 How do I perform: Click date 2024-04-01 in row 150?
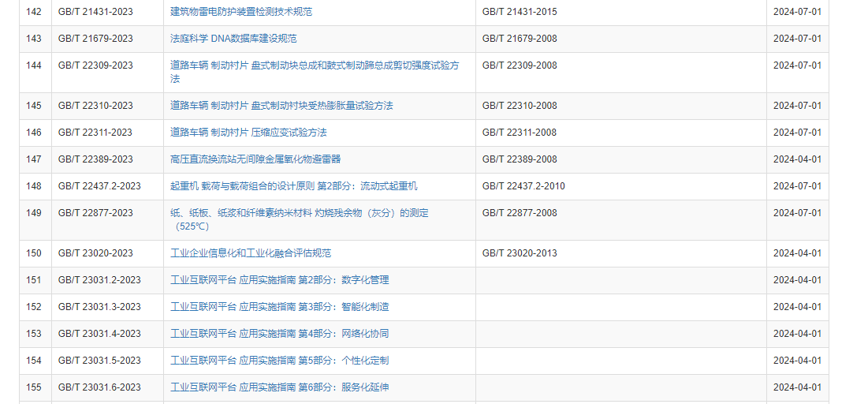pyautogui.click(x=798, y=253)
